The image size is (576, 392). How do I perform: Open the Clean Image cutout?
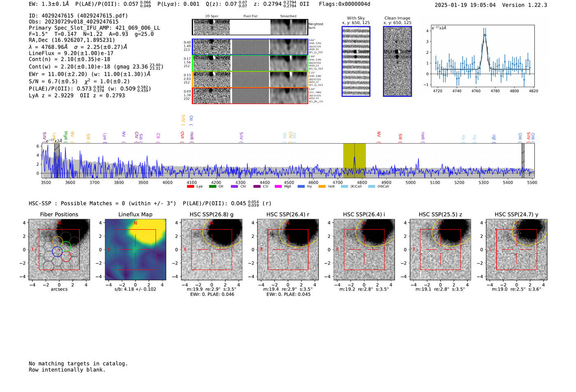point(397,61)
